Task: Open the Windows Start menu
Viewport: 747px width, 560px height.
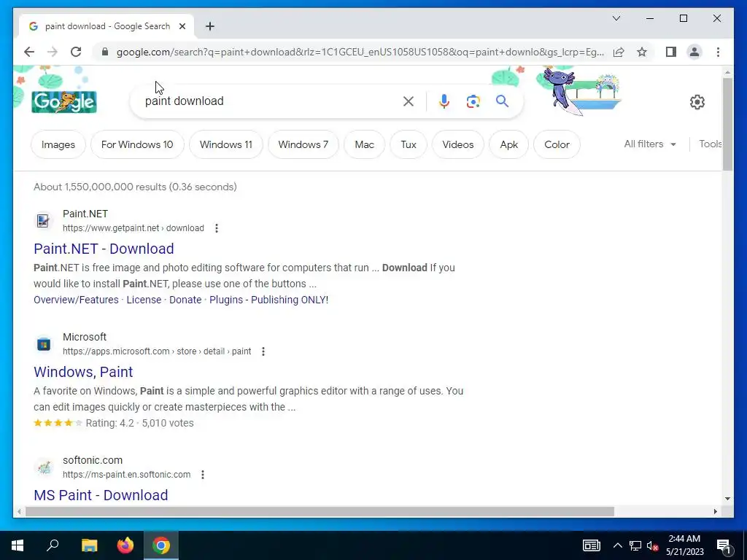Action: [x=18, y=545]
